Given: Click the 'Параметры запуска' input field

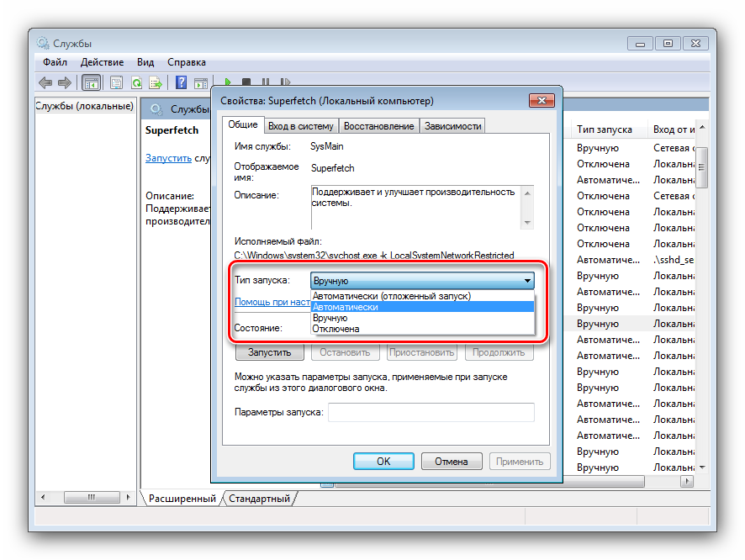Looking at the screenshot, I should 431,412.
